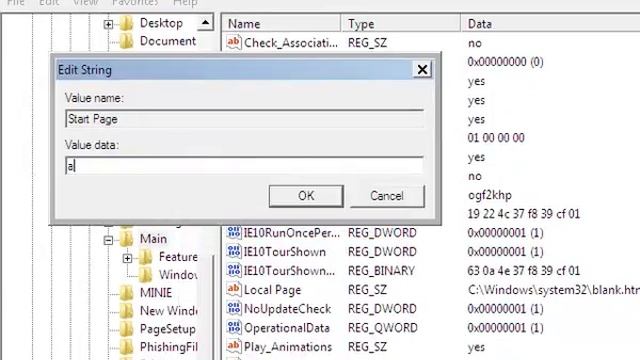Select the IE10RunOncePer... value name

(291, 233)
